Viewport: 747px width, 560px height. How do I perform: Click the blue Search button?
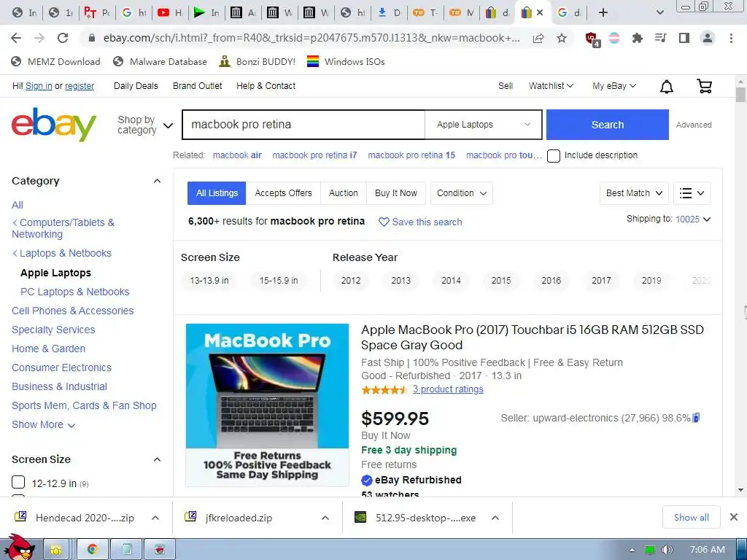click(x=608, y=125)
